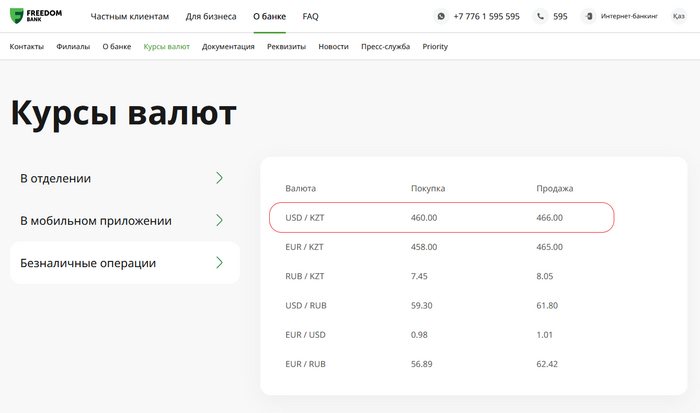Screen dimensions: 700x413
Task: Click the Freedom Bank logo
Action: pyautogui.click(x=36, y=16)
